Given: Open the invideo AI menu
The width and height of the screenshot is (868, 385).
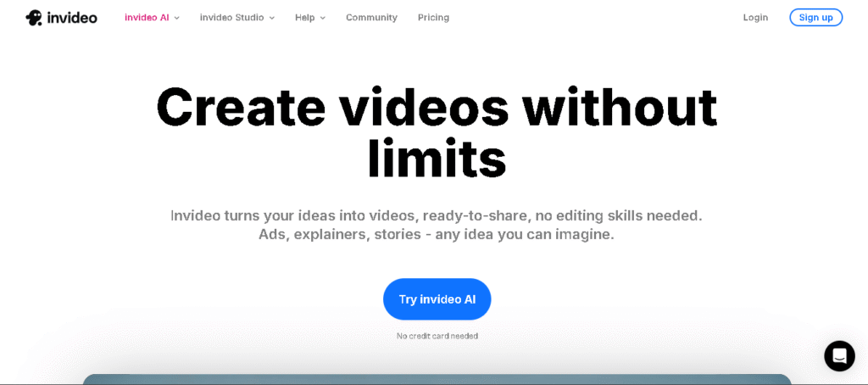Looking at the screenshot, I should tap(147, 18).
